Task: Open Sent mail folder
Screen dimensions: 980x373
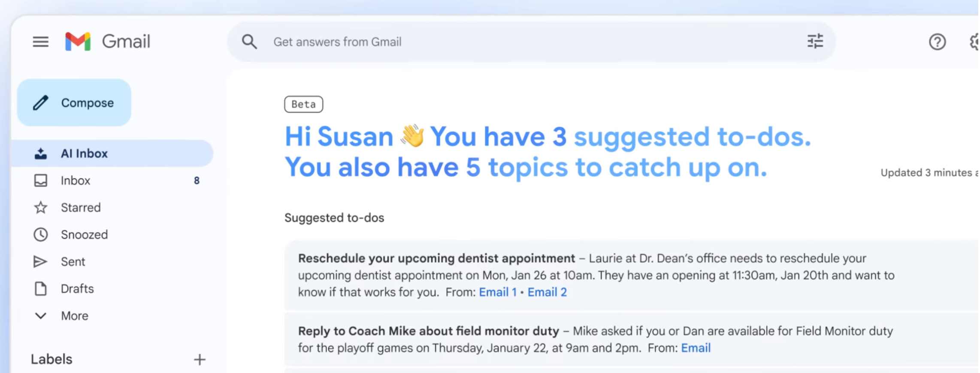Action: click(x=112, y=262)
